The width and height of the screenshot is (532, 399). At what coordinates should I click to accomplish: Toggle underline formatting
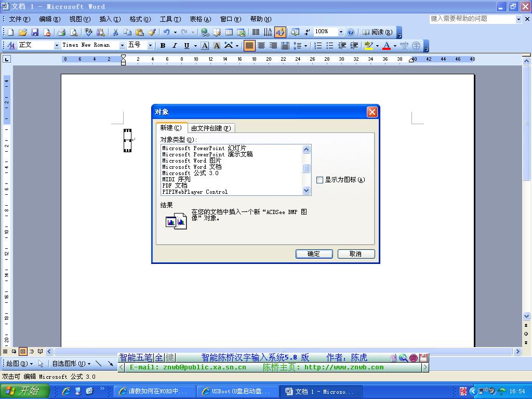click(x=187, y=46)
